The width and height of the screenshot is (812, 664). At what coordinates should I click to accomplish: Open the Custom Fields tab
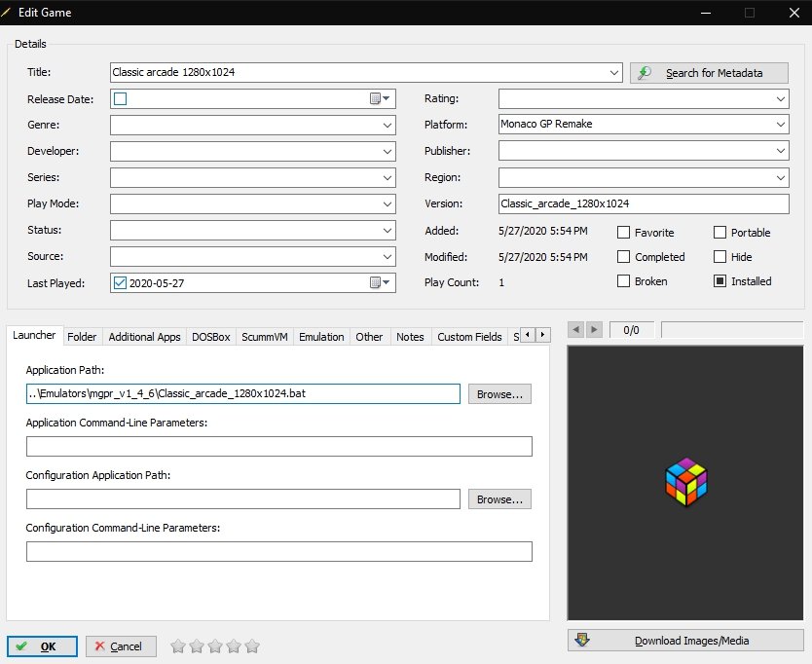(x=469, y=337)
